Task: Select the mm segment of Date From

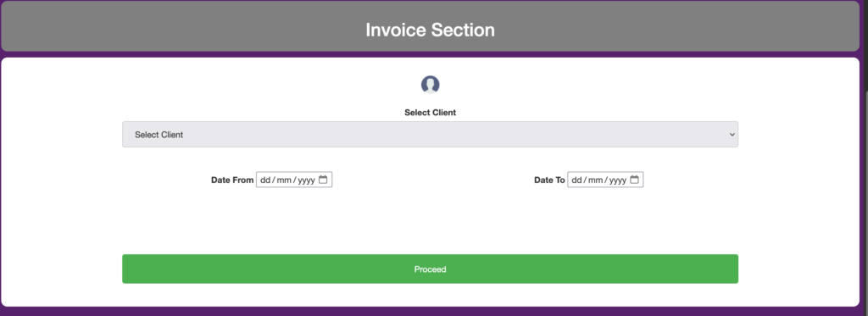Action: click(x=284, y=180)
